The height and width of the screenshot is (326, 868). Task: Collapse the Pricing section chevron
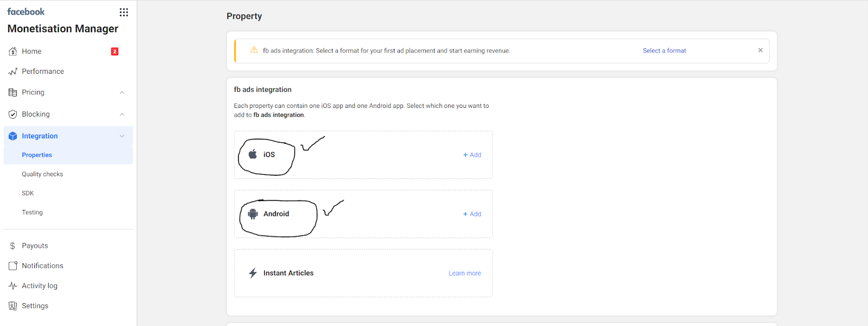[122, 93]
